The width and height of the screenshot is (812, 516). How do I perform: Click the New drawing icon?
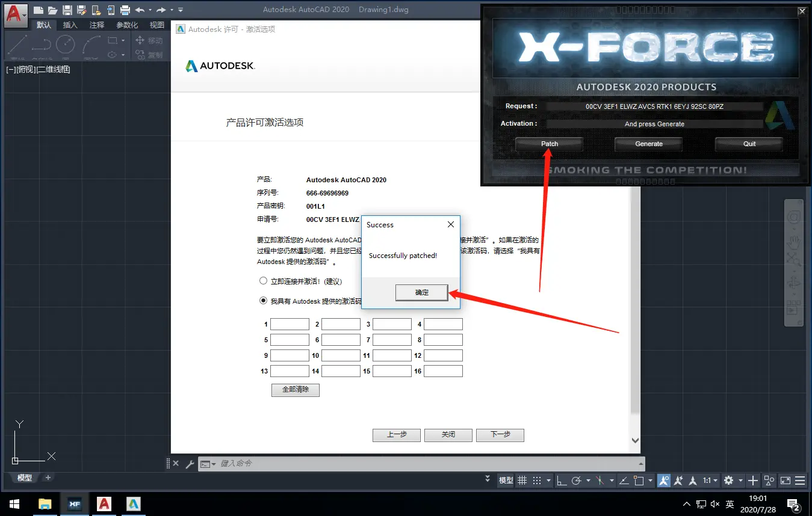tap(39, 10)
